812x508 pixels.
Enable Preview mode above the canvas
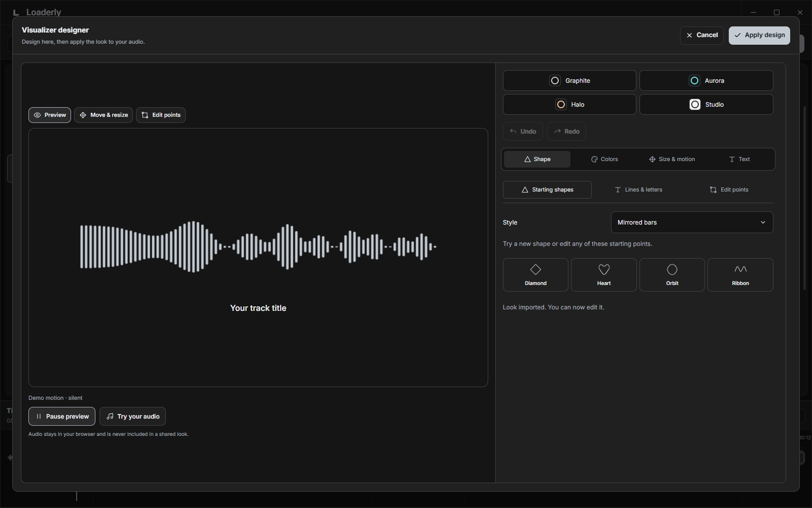click(50, 115)
